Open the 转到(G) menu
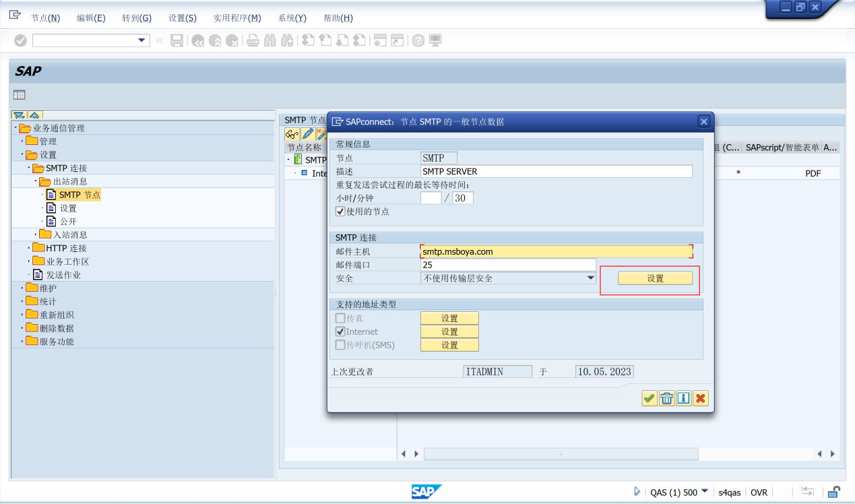Image resolution: width=855 pixels, height=504 pixels. coord(137,18)
